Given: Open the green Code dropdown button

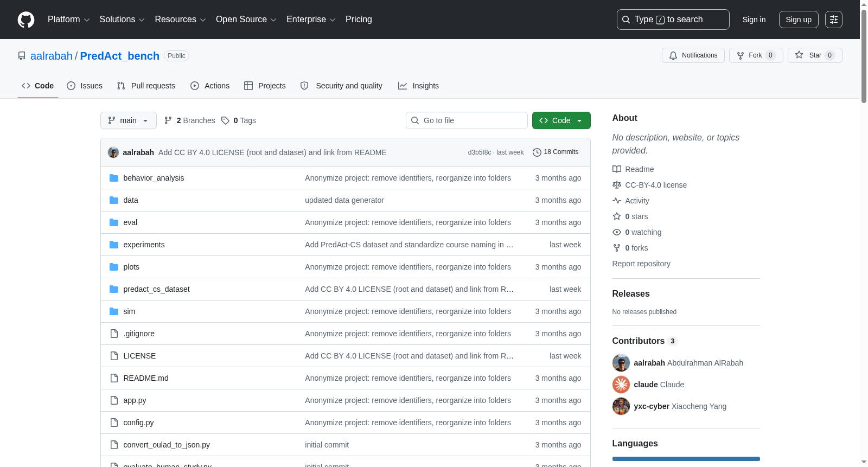Looking at the screenshot, I should click(561, 120).
